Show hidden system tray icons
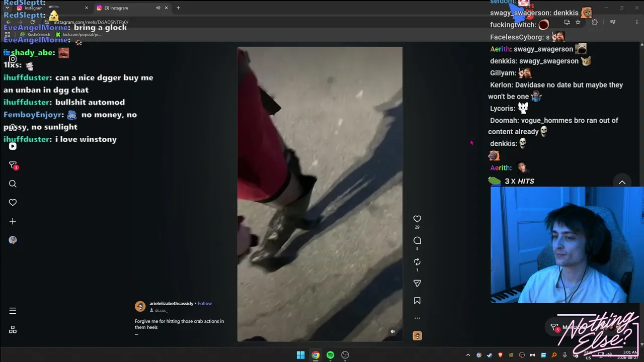The width and height of the screenshot is (644, 362). 468,355
